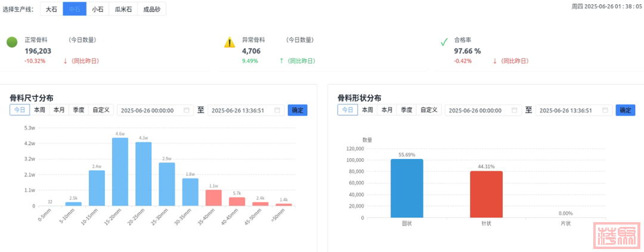This screenshot has width=644, height=252.
Task: Click the red 针状 bar in shape chart
Action: click(x=486, y=194)
